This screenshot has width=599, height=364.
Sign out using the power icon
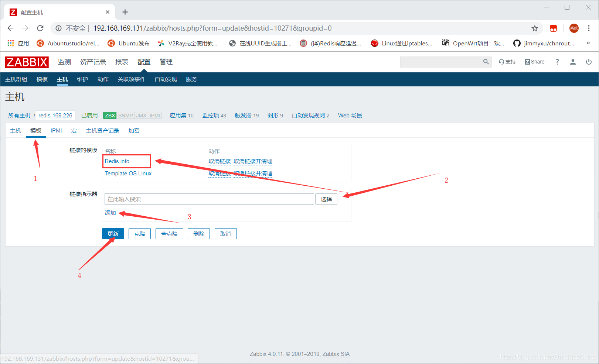coord(589,62)
